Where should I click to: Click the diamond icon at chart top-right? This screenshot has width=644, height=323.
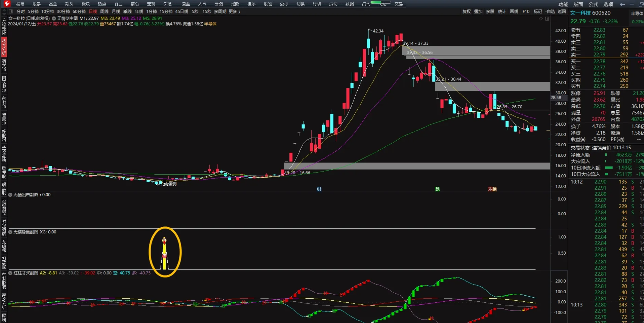point(541,19)
